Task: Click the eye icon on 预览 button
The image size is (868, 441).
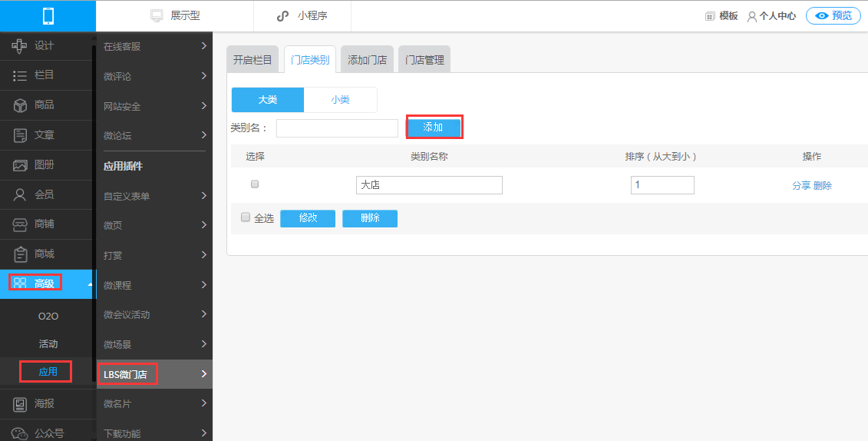Action: [822, 15]
